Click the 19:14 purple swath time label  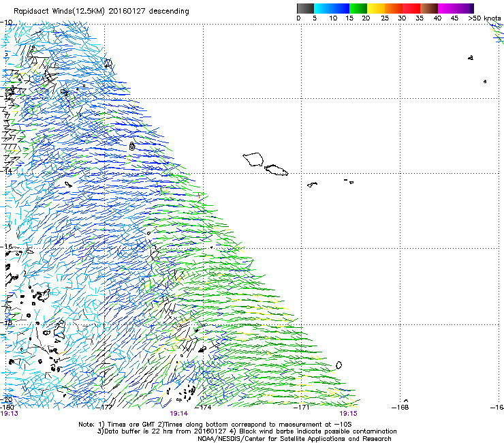click(x=178, y=414)
